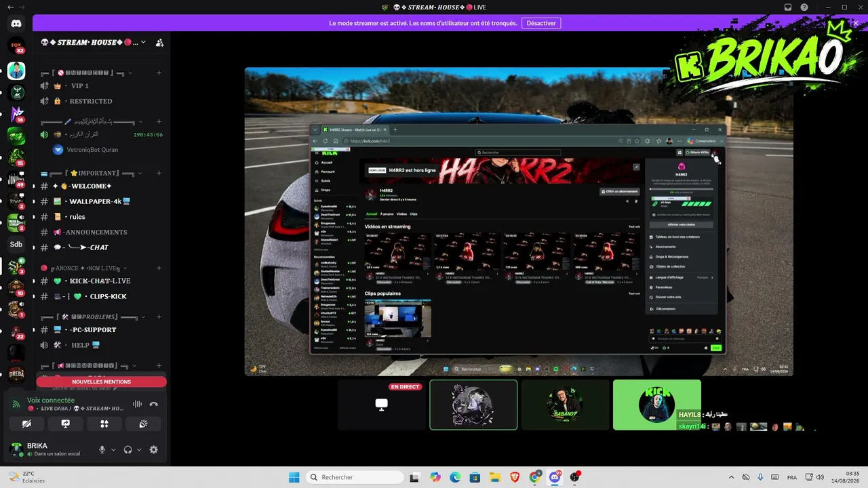The width and height of the screenshot is (868, 488).
Task: Launch Brave browser from the taskbar
Action: tap(514, 477)
